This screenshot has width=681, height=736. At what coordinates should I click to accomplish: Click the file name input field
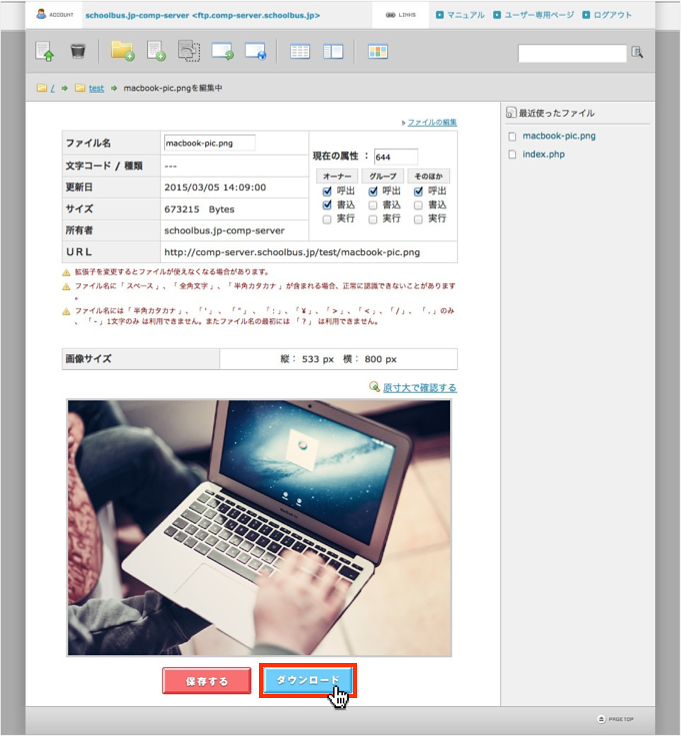(210, 143)
